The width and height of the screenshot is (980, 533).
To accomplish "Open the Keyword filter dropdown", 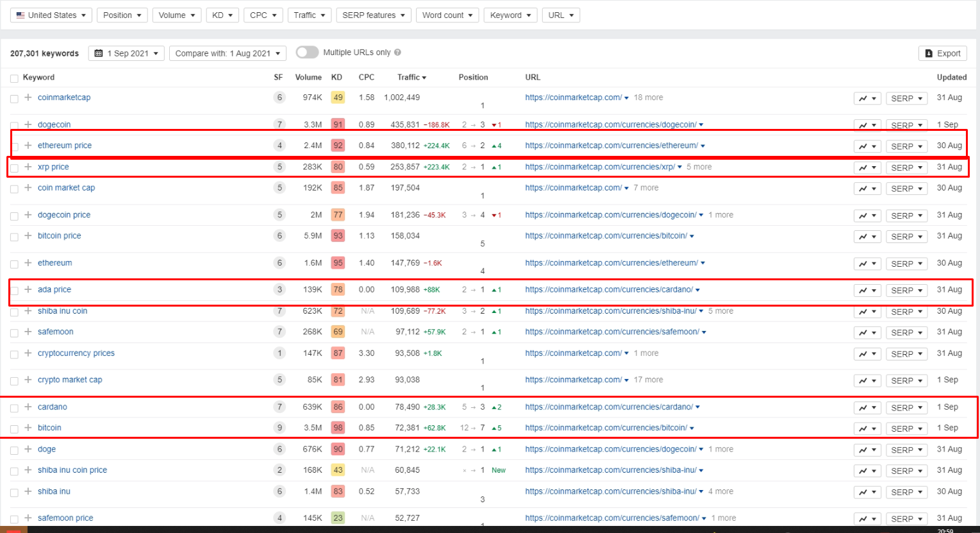I will 510,15.
